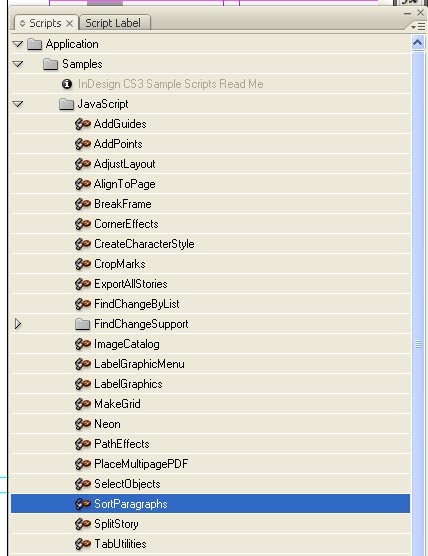Click the LabelGraphics script icon
Screen dimensions: 428x556
coord(83,384)
